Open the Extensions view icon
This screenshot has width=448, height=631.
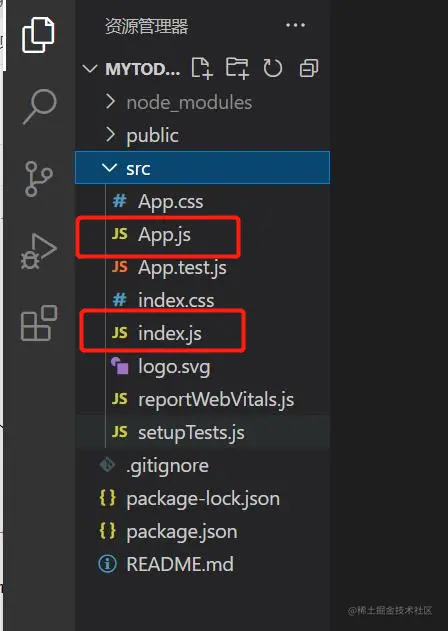tap(39, 323)
